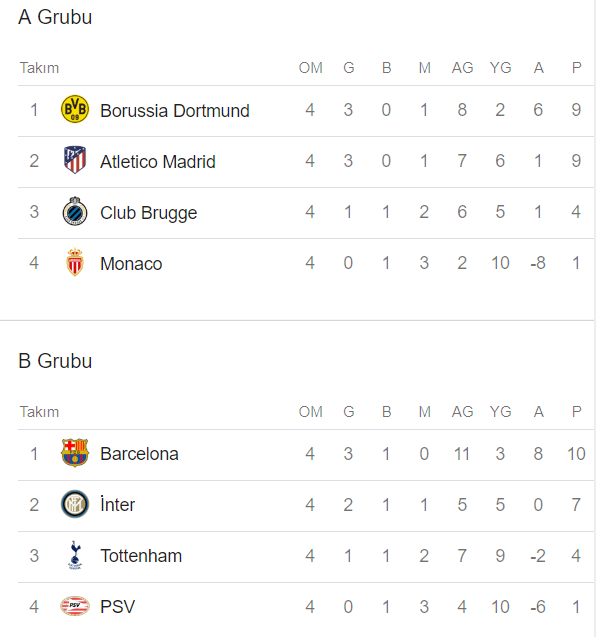The image size is (596, 637).
Task: Select the Tottenham team name
Action: 141,556
